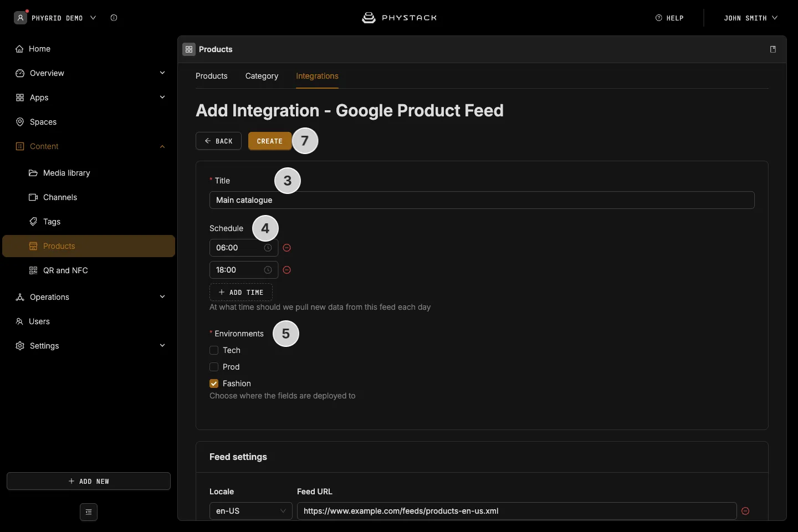Collapse the Content sidebar section
The height and width of the screenshot is (532, 798).
click(x=89, y=146)
